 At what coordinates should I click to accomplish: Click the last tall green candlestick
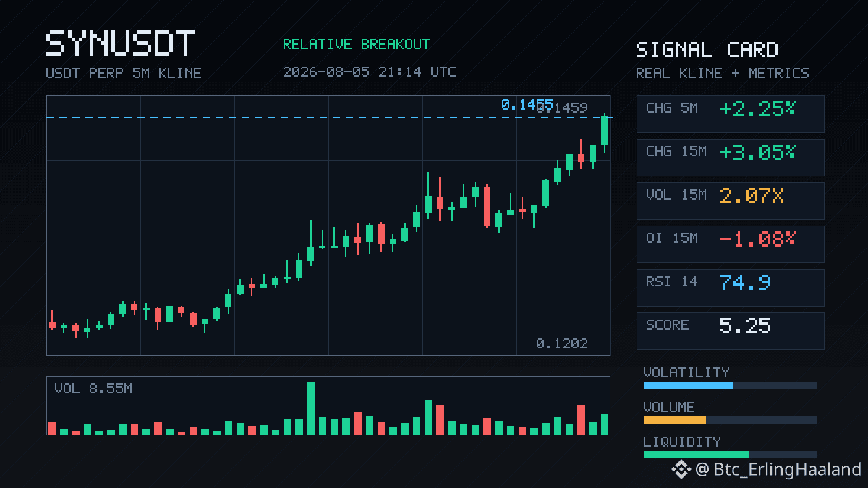click(605, 132)
